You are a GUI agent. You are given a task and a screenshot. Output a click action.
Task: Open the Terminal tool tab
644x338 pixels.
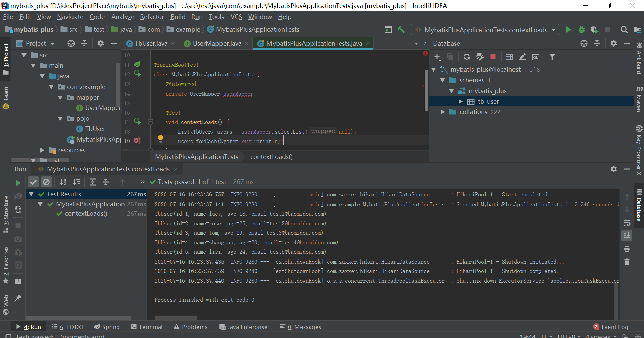[x=147, y=327]
